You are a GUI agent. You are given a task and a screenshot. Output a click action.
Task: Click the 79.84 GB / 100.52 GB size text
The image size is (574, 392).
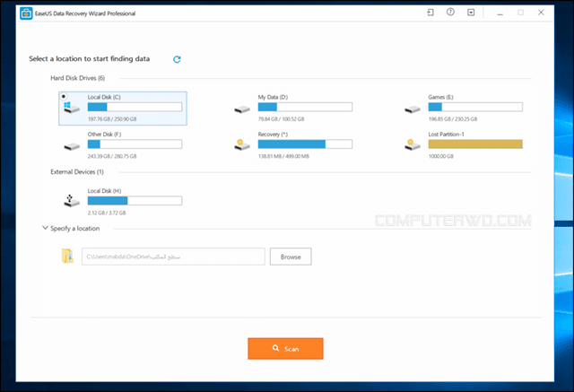(x=281, y=119)
